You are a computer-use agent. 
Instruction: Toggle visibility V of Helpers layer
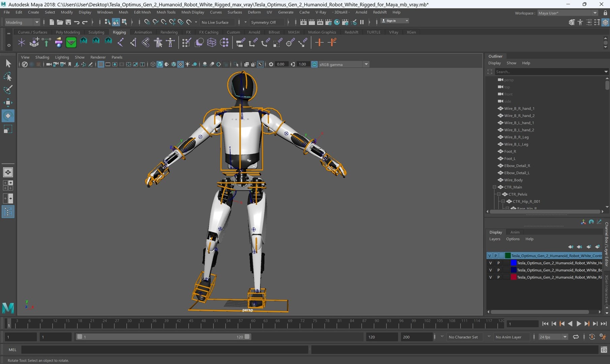[490, 263]
